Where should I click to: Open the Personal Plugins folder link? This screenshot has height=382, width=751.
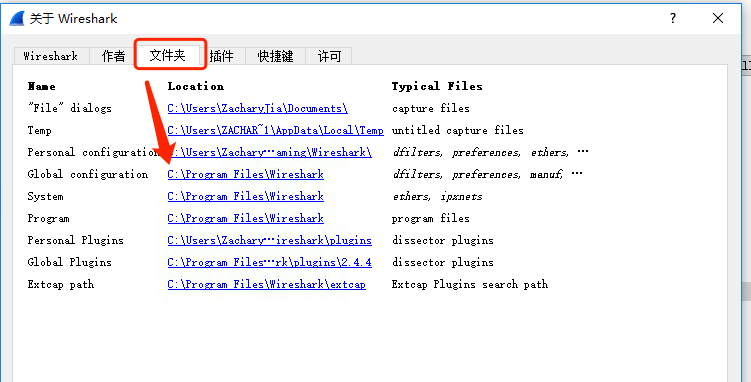[270, 240]
